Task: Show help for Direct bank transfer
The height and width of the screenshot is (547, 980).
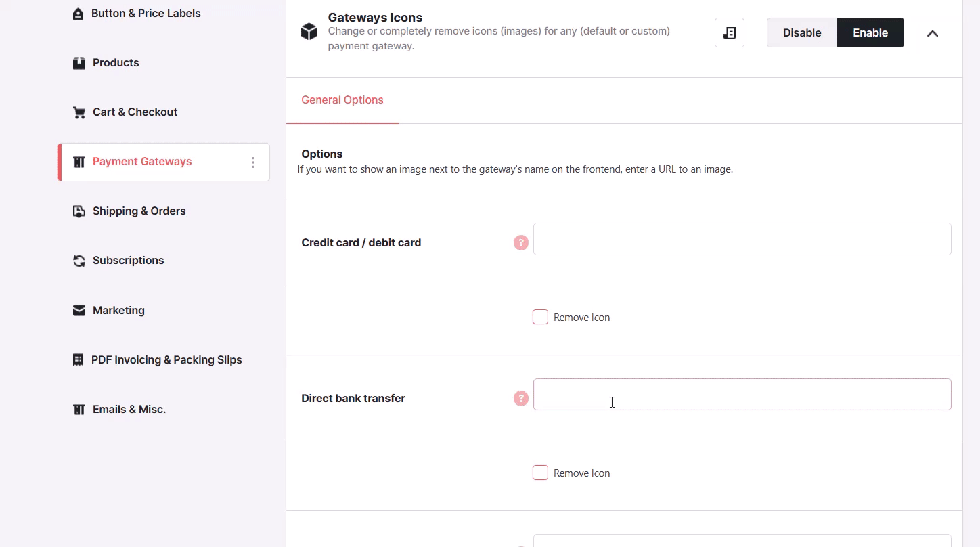Action: [x=521, y=398]
